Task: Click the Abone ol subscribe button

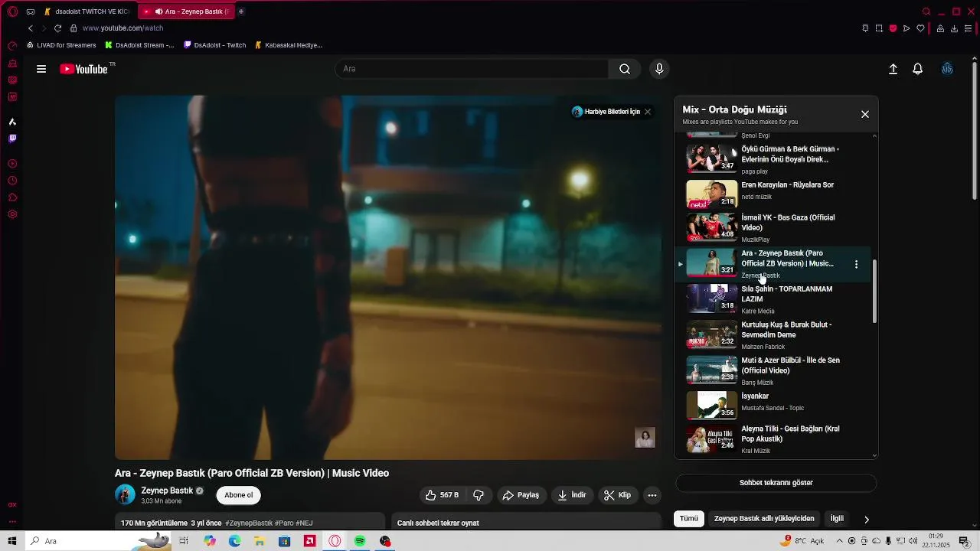Action: [239, 495]
